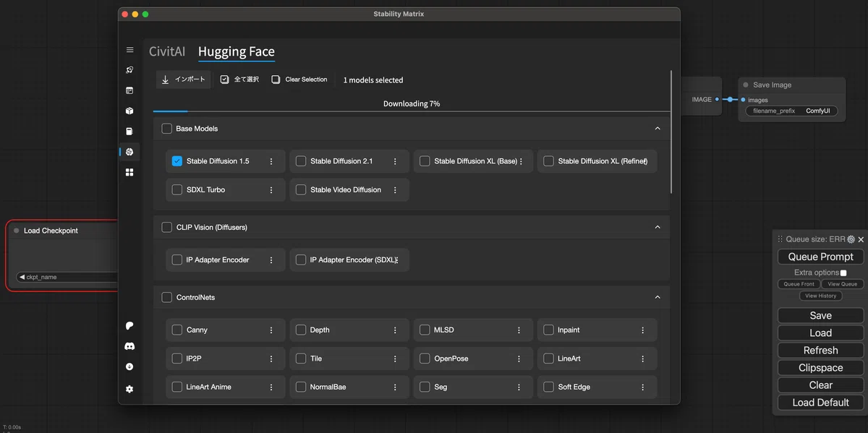Open the Launch rocket page in the sidebar

coord(129,70)
